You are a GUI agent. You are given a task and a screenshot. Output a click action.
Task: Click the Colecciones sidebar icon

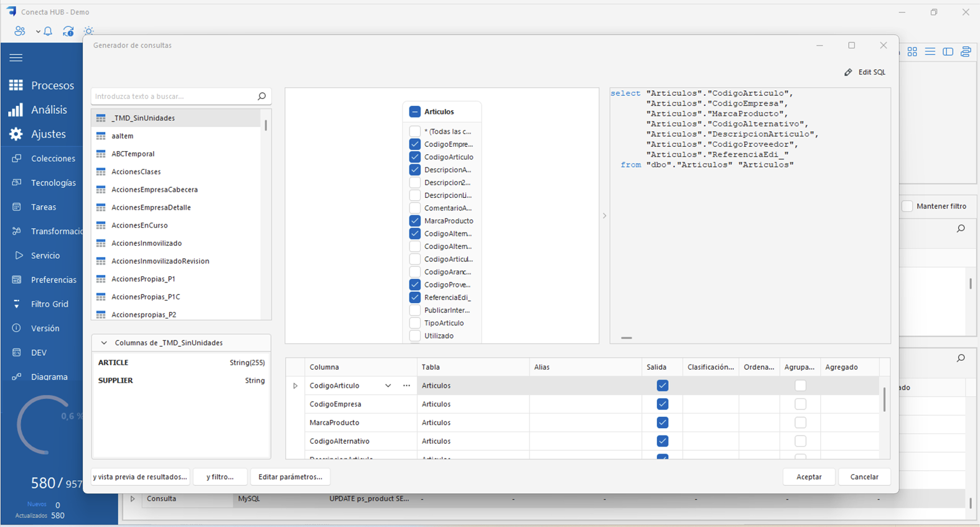pos(17,159)
